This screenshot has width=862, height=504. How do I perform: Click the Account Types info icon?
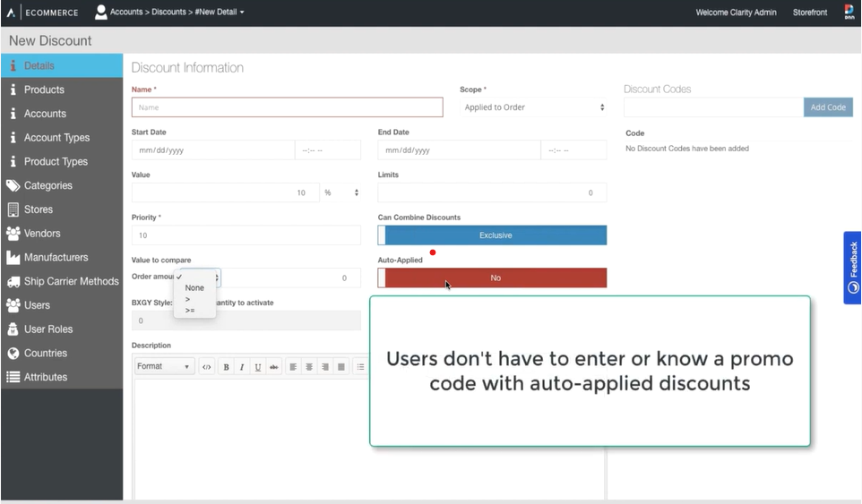pos(13,137)
